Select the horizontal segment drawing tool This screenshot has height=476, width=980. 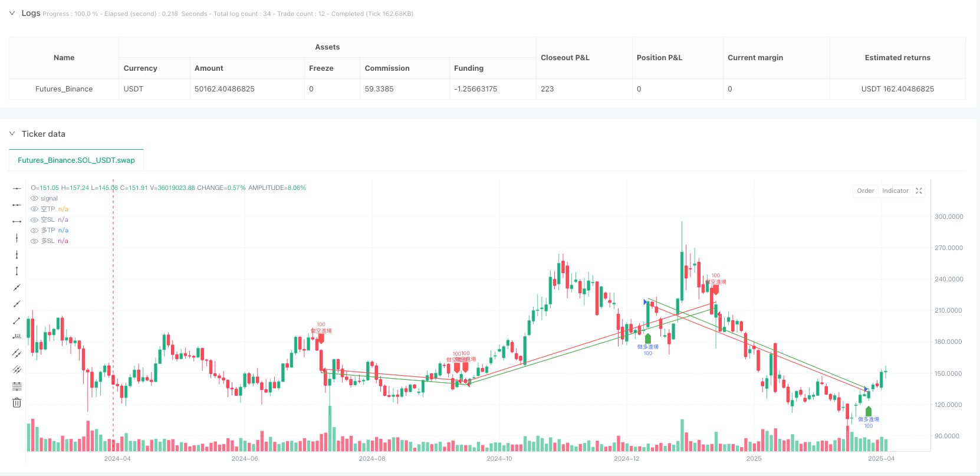point(17,221)
